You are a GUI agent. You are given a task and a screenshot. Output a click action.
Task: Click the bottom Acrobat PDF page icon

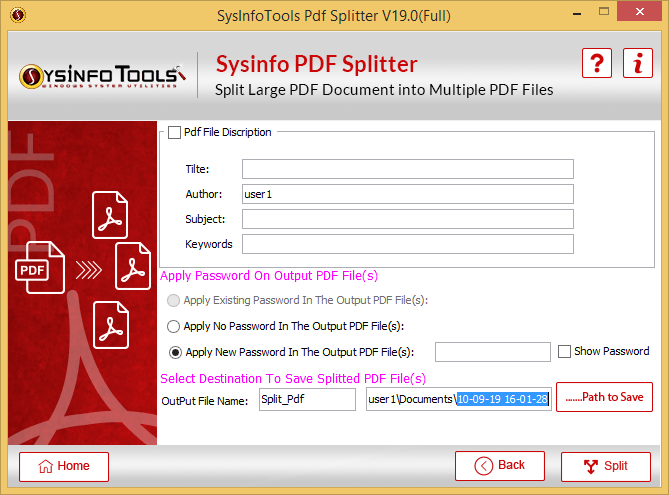(111, 325)
